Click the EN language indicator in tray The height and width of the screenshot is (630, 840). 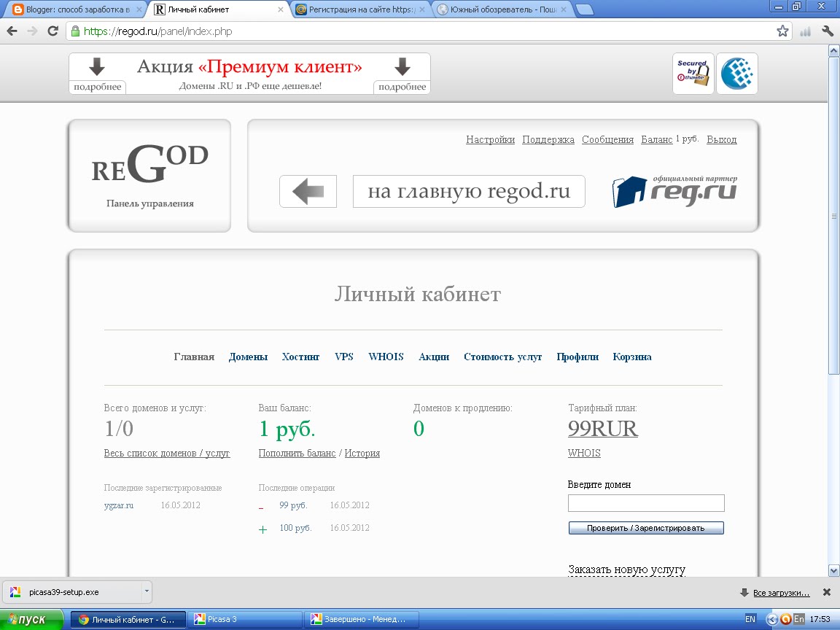(x=750, y=619)
